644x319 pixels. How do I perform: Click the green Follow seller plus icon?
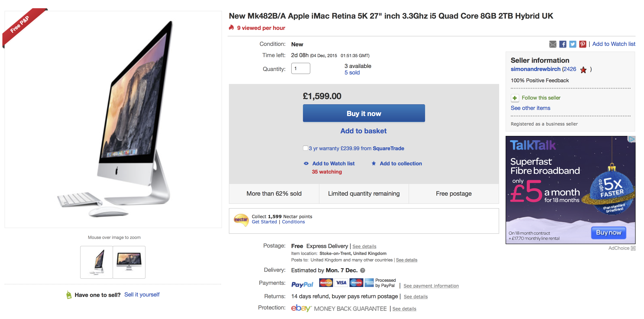click(515, 98)
